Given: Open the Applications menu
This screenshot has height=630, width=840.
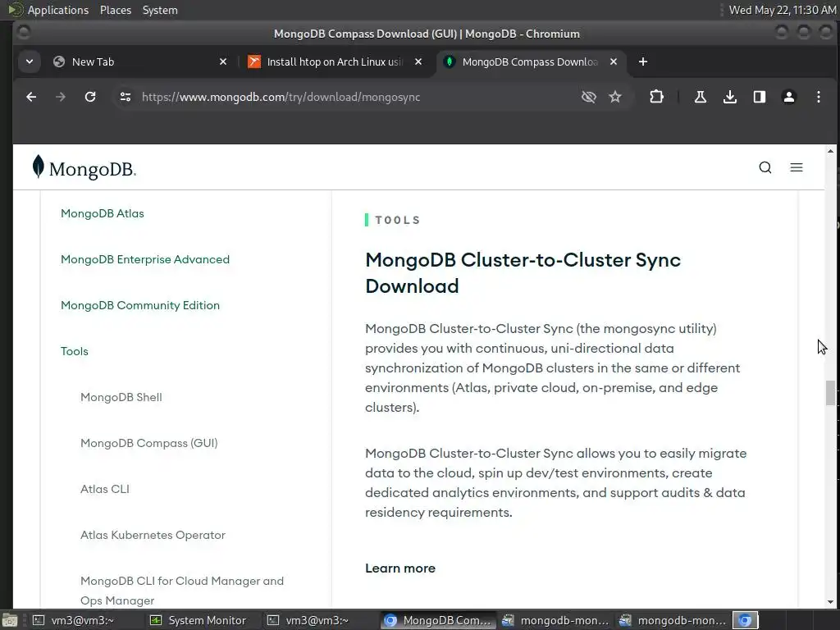Looking at the screenshot, I should coord(48,10).
